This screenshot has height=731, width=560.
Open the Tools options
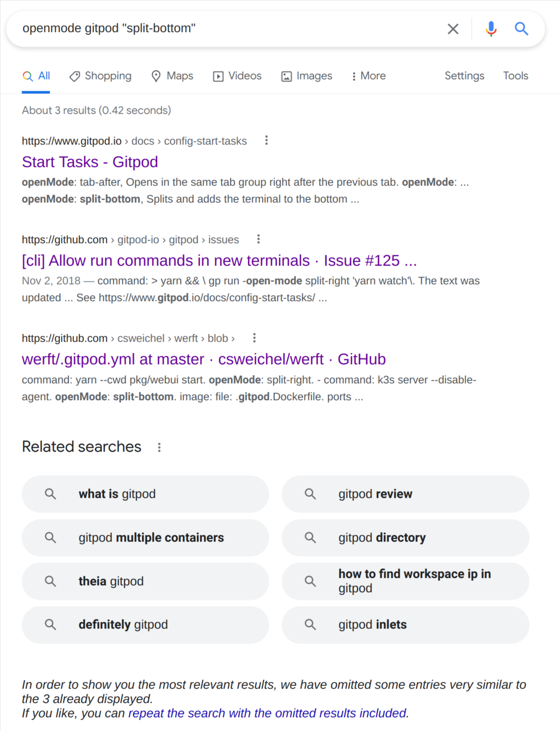pyautogui.click(x=515, y=76)
